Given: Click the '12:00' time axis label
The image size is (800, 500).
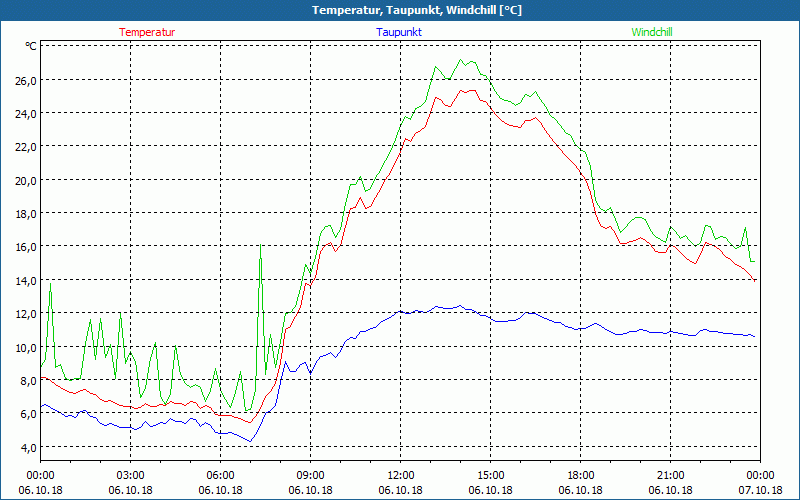Looking at the screenshot, I should (401, 476).
